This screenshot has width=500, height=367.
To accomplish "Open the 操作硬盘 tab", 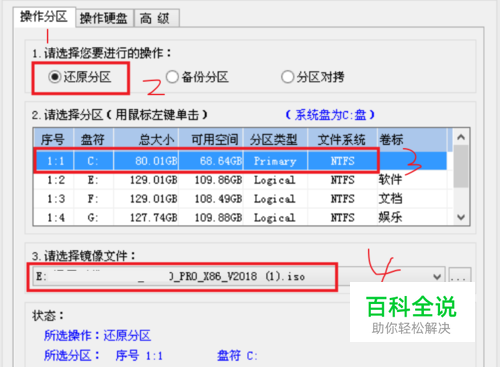I will (x=104, y=18).
